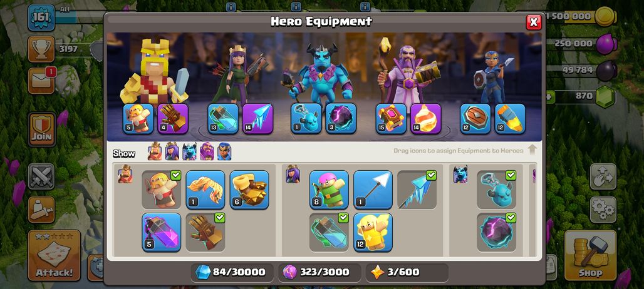Image resolution: width=644 pixels, height=289 pixels.
Task: Show only Royal Champion equipment
Action: [224, 151]
